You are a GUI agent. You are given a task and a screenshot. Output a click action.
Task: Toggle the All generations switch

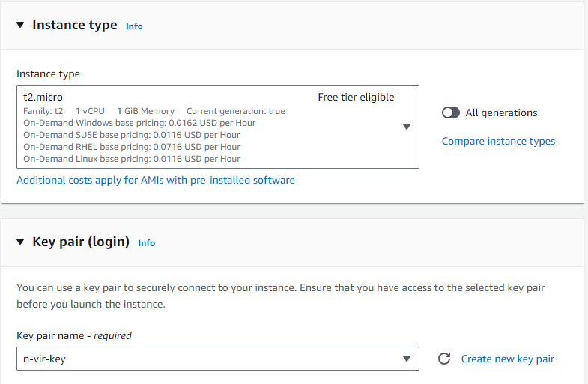tap(451, 112)
